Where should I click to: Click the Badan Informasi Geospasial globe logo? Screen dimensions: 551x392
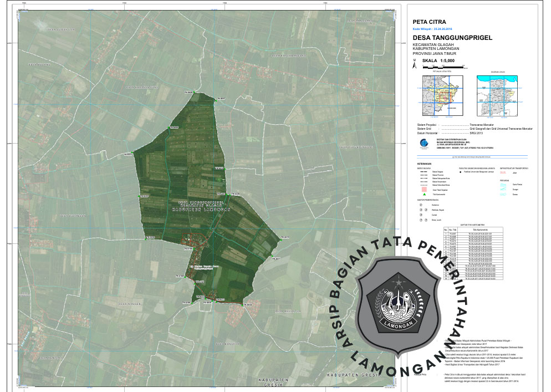pos(424,143)
